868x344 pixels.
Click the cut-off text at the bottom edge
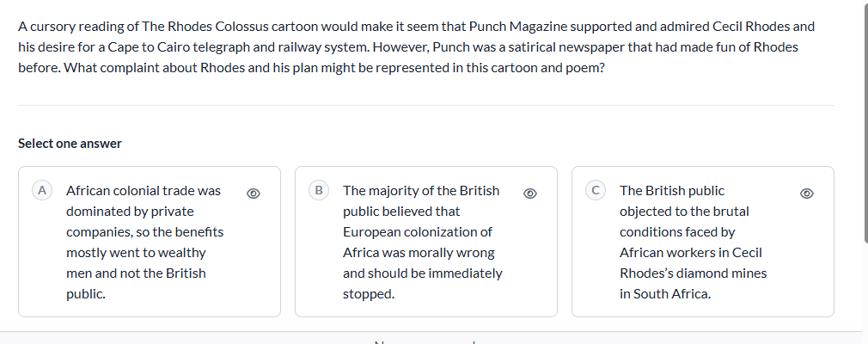(425, 341)
